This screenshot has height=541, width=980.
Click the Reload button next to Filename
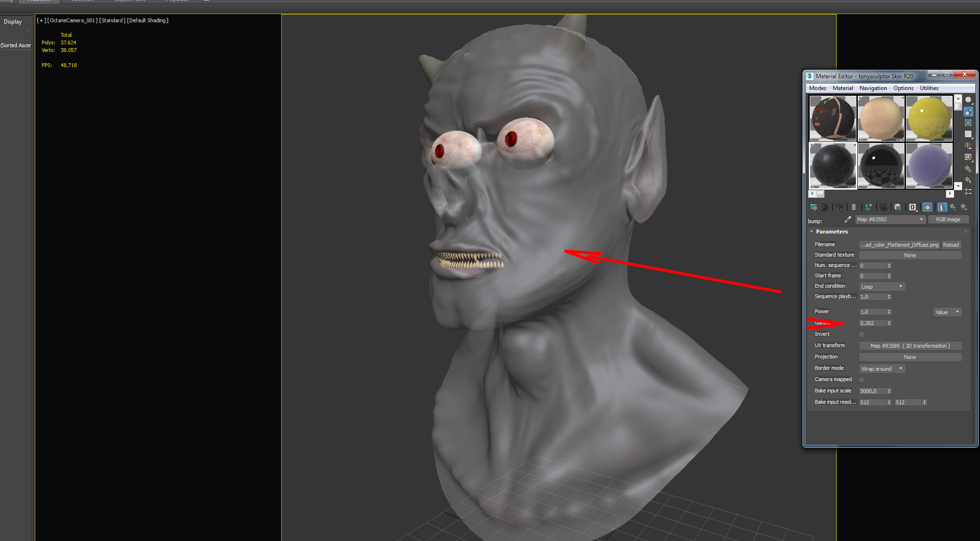point(951,245)
